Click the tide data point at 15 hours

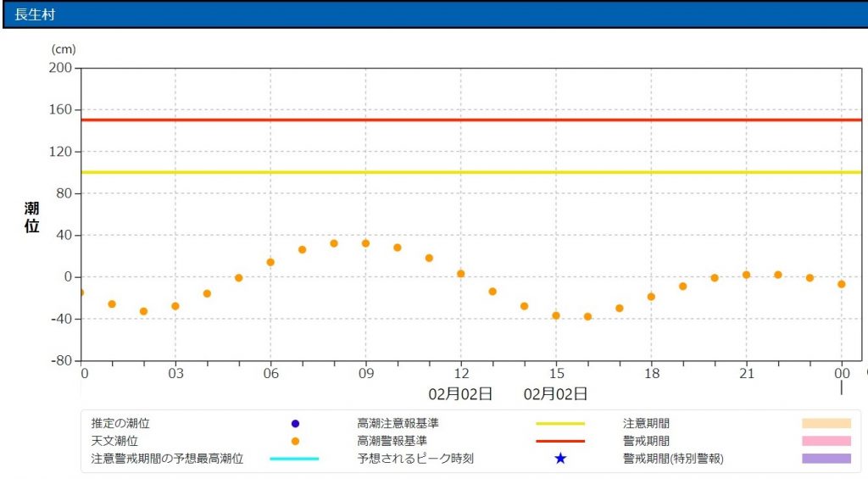pyautogui.click(x=556, y=315)
